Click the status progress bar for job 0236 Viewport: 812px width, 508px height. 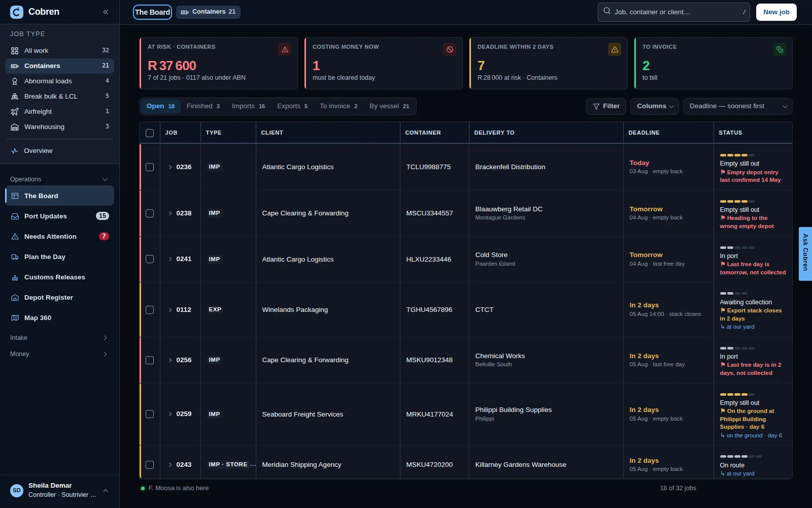coord(737,155)
